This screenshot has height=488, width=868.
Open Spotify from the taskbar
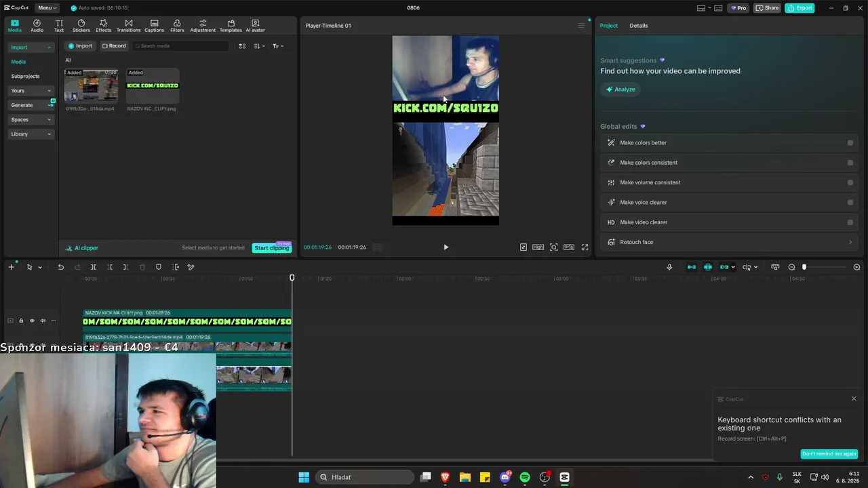tap(525, 477)
